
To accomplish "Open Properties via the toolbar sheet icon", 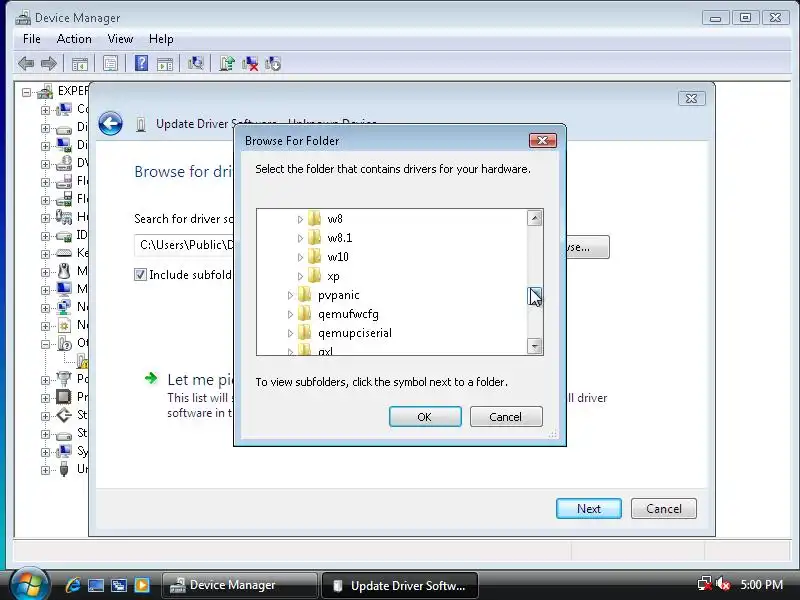I will 110,64.
